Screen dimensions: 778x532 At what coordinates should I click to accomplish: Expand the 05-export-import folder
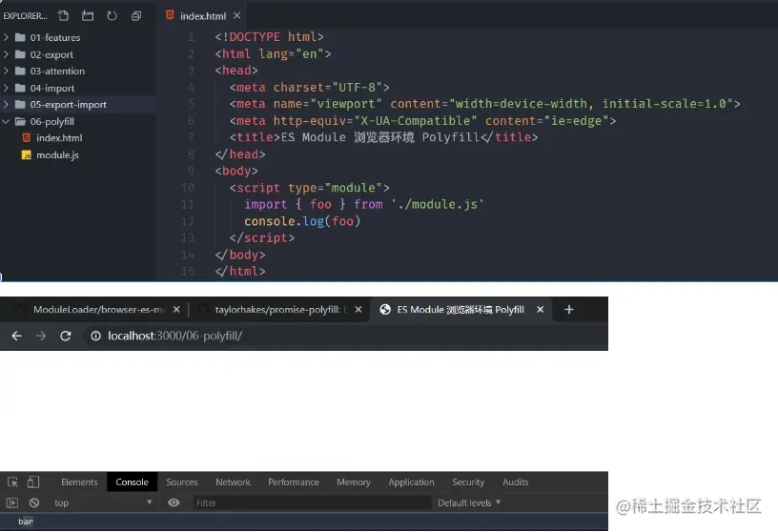[x=6, y=104]
